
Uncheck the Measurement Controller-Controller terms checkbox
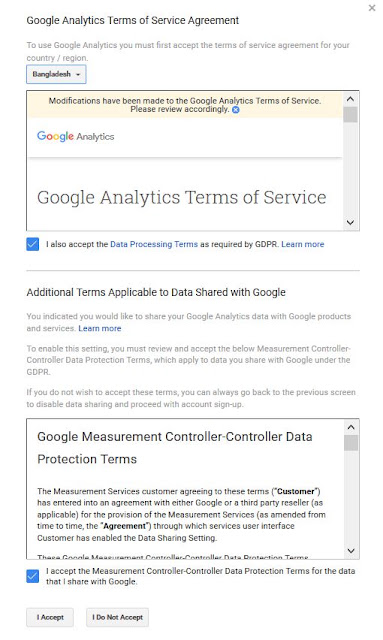33,576
